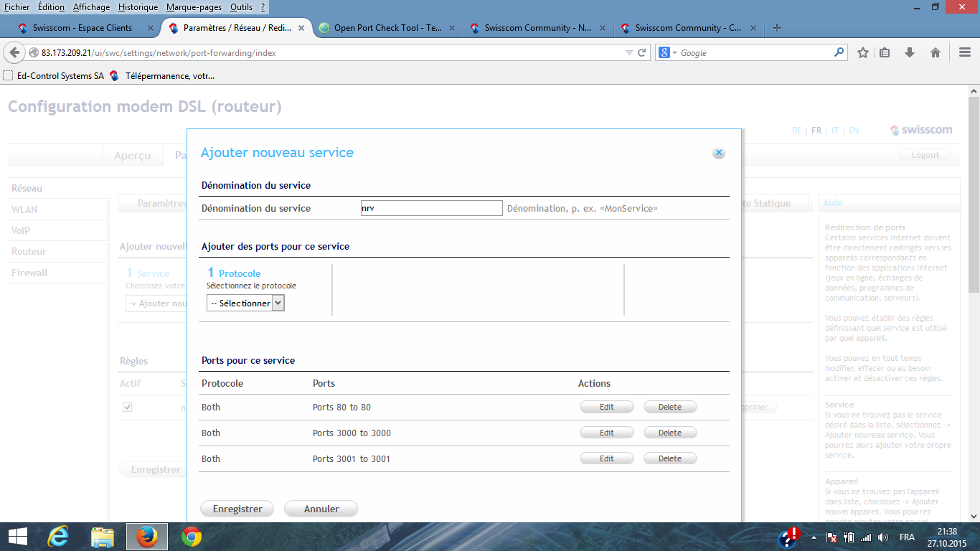Open the Firefox downloads arrow icon
Screen dimensions: 980x551
[x=910, y=52]
